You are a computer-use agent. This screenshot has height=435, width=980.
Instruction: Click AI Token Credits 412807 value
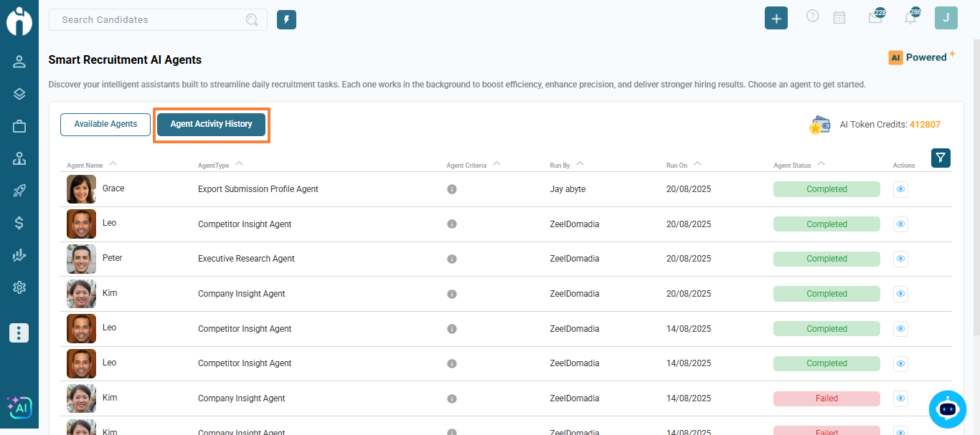(x=925, y=125)
